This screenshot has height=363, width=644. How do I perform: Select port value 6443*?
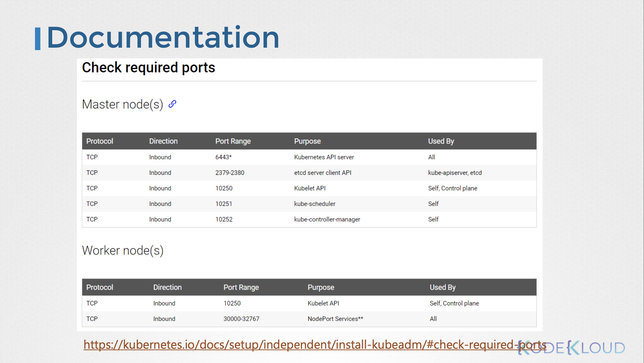[223, 157]
